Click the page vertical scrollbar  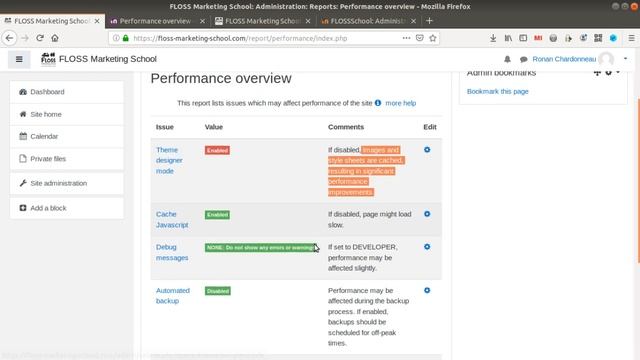(638, 182)
